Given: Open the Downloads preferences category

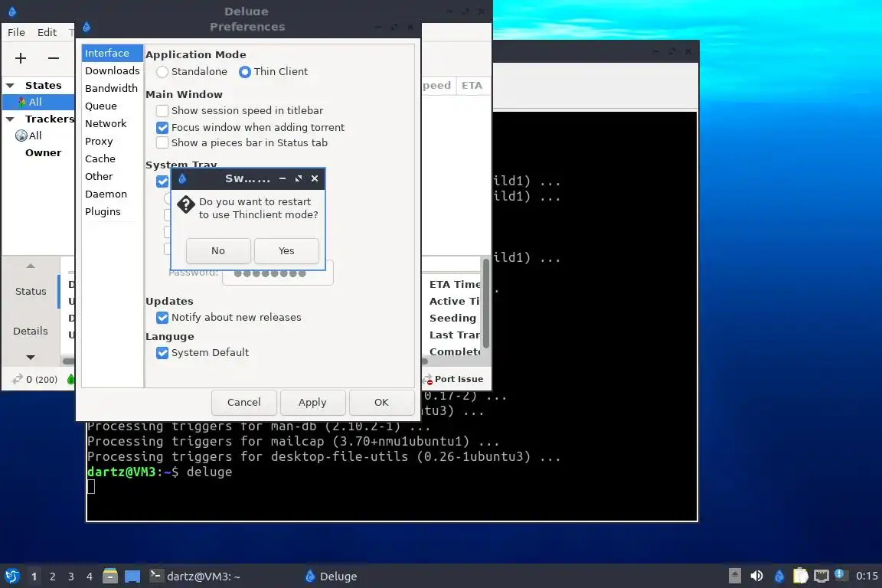Looking at the screenshot, I should (112, 70).
